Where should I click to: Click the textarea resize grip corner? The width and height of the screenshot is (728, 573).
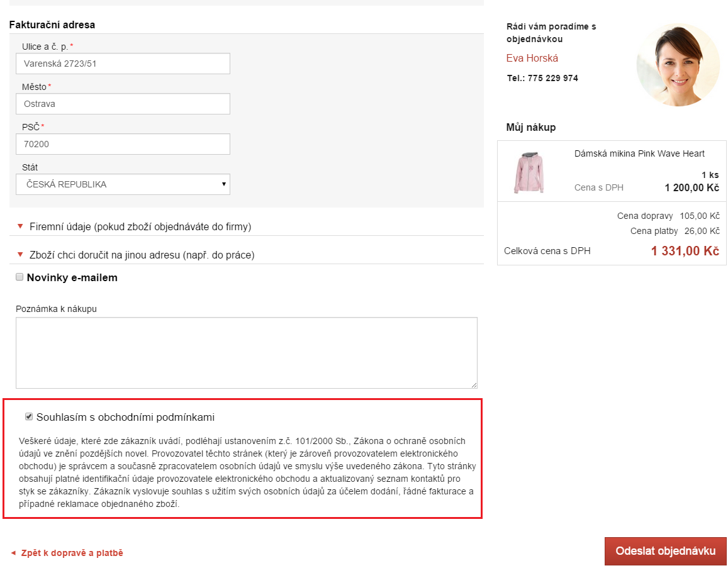click(x=474, y=385)
